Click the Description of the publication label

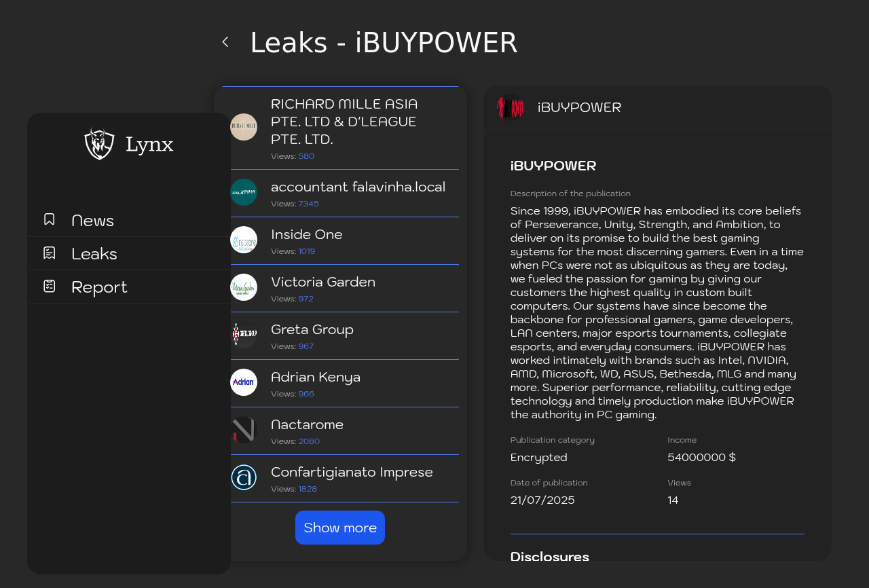570,194
